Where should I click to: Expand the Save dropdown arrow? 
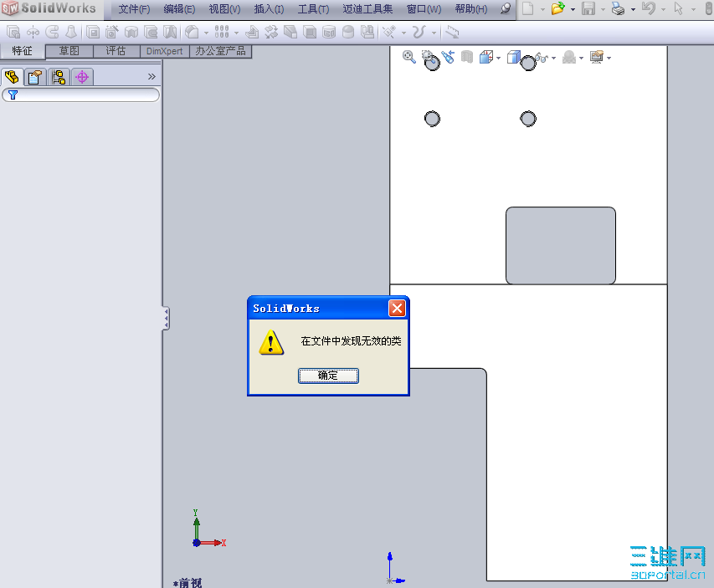point(603,9)
